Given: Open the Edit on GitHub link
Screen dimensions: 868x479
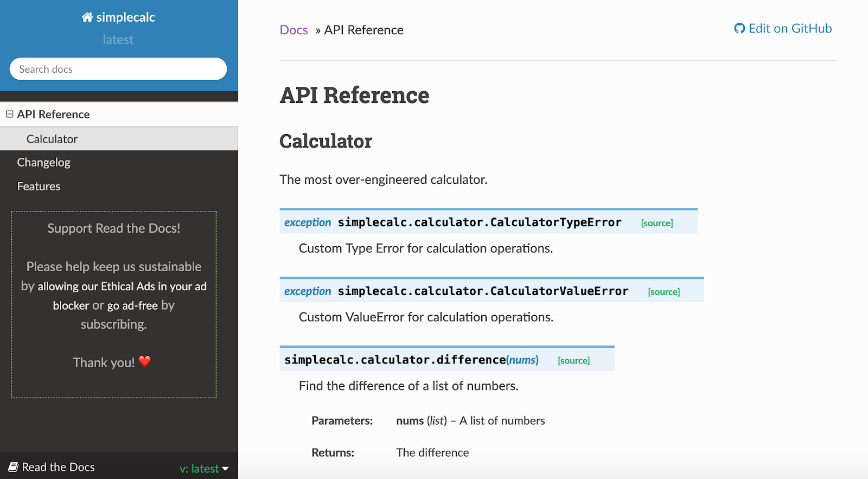Looking at the screenshot, I should click(x=783, y=28).
